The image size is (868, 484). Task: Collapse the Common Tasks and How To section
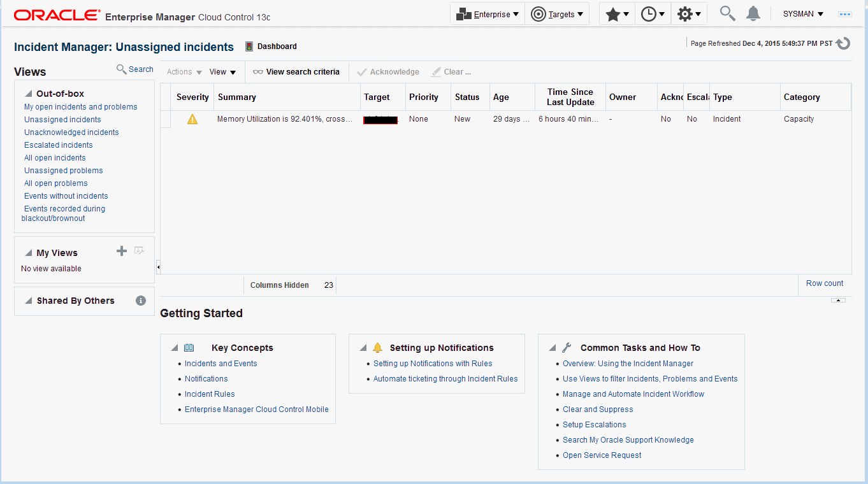click(553, 348)
